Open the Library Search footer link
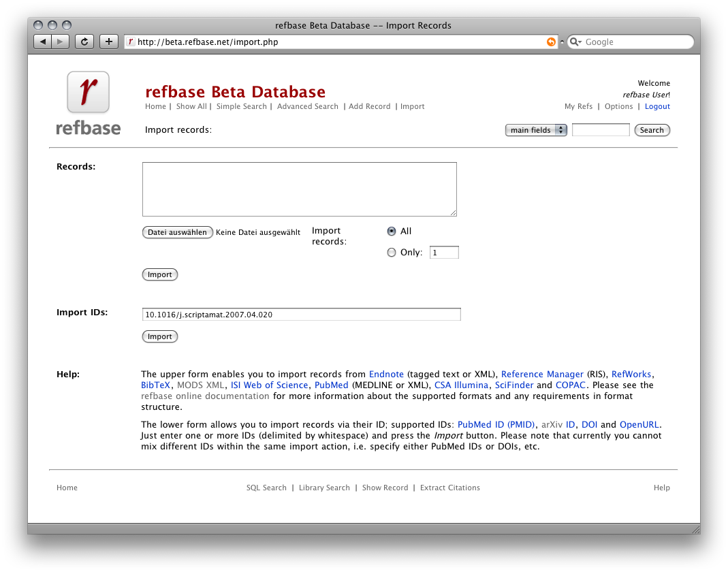The image size is (728, 572). pos(324,488)
